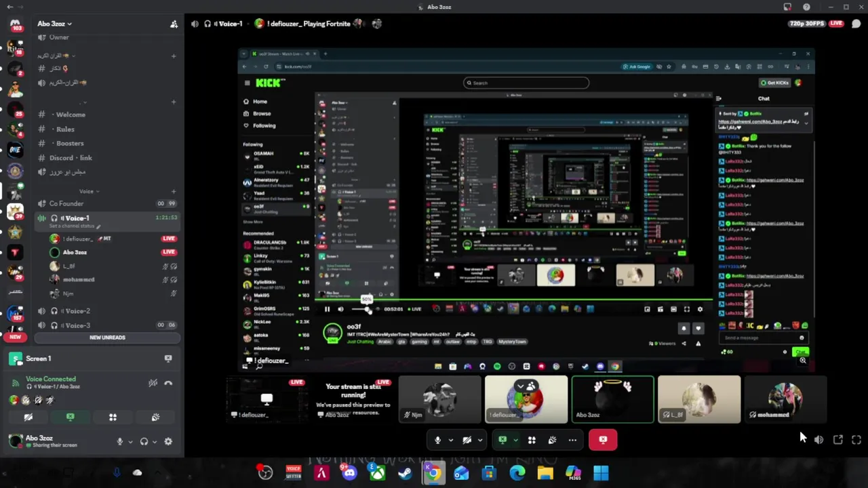
Task: Open Xbox app from the taskbar
Action: [377, 473]
